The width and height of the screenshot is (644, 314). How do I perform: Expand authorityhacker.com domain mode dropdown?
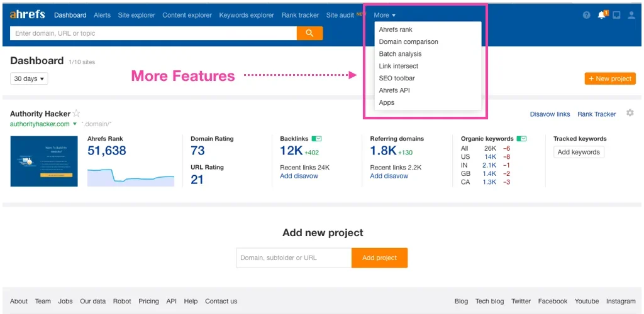[x=75, y=124]
